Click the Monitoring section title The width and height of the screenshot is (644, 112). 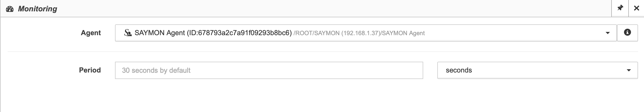pyautogui.click(x=38, y=9)
